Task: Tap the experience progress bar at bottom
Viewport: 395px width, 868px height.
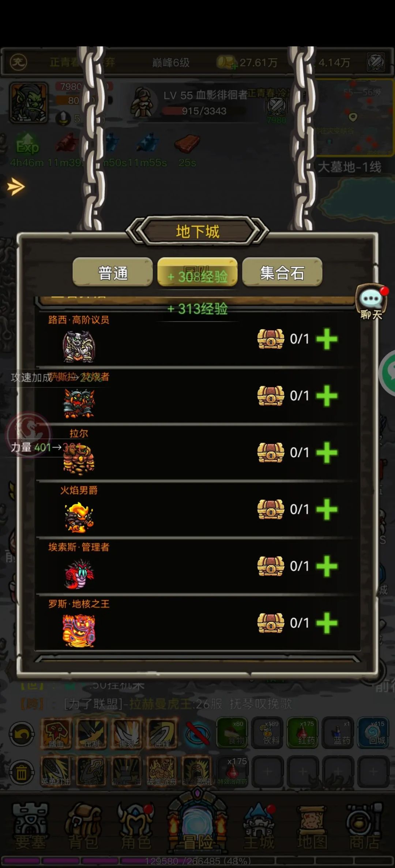Action: pos(197,861)
